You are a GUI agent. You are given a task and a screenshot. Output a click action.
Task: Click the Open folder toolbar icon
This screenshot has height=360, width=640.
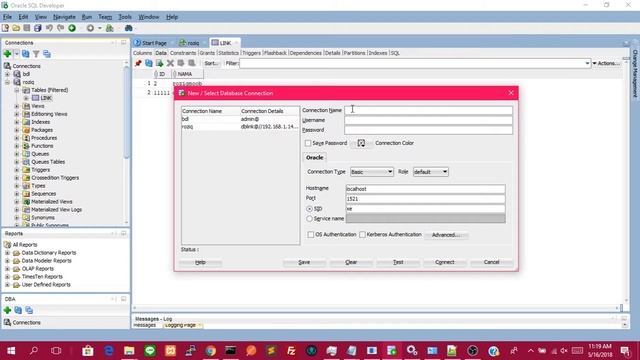click(x=16, y=28)
